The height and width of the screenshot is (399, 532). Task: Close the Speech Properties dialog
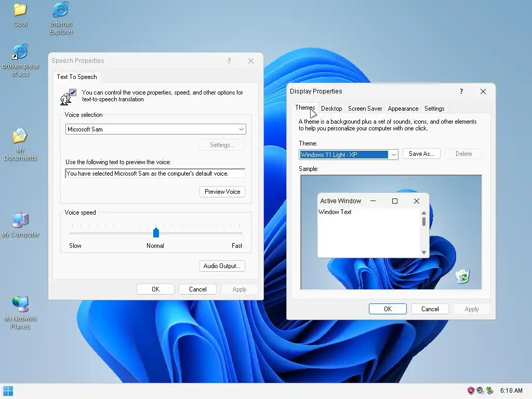click(251, 61)
